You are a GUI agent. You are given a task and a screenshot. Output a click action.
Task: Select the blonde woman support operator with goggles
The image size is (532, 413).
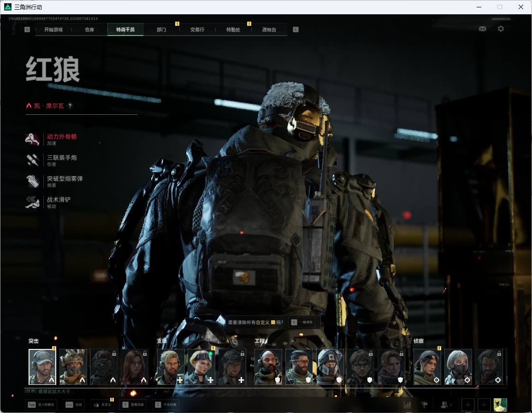(x=201, y=367)
